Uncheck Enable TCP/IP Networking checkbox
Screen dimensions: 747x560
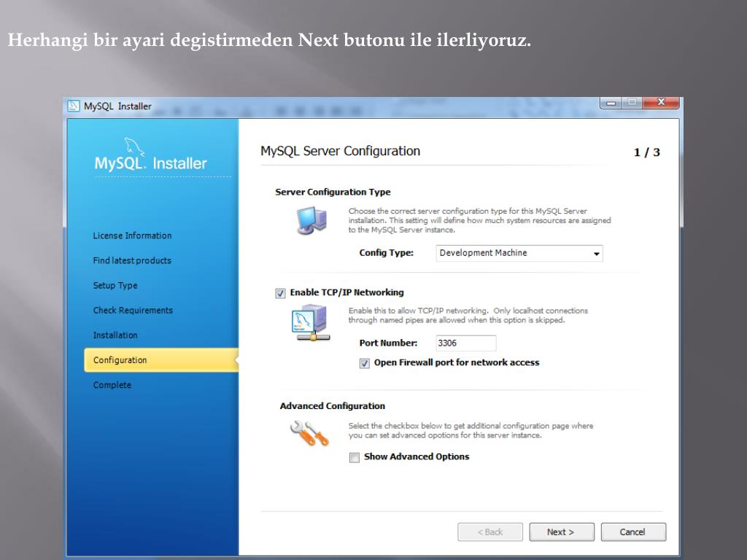click(280, 293)
